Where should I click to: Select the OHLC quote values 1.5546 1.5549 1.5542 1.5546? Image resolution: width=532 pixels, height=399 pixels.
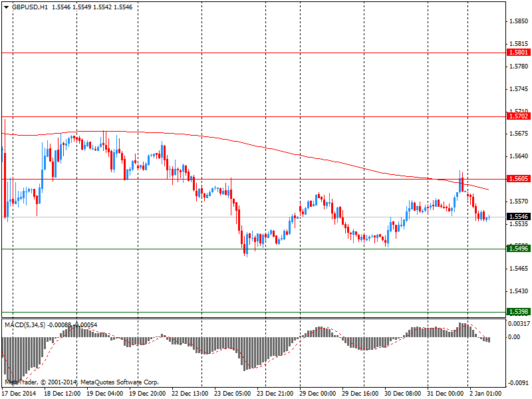tap(92, 7)
